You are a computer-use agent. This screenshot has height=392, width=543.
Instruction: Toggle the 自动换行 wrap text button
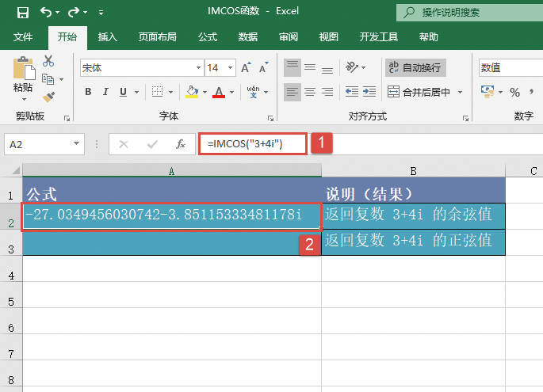click(415, 68)
